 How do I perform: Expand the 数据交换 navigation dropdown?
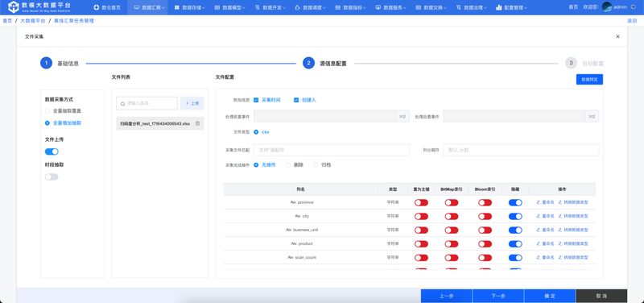pyautogui.click(x=431, y=7)
